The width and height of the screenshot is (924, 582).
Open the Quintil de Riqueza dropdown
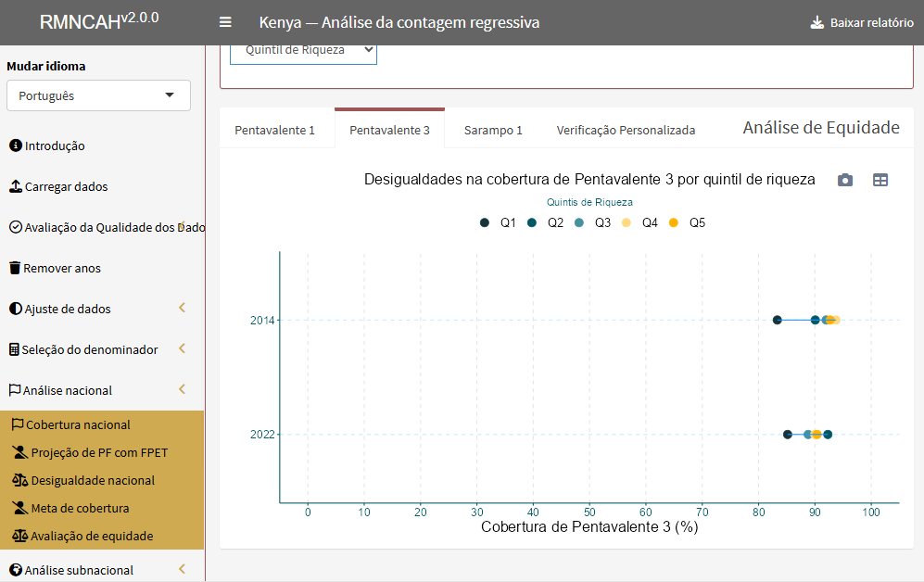[303, 51]
